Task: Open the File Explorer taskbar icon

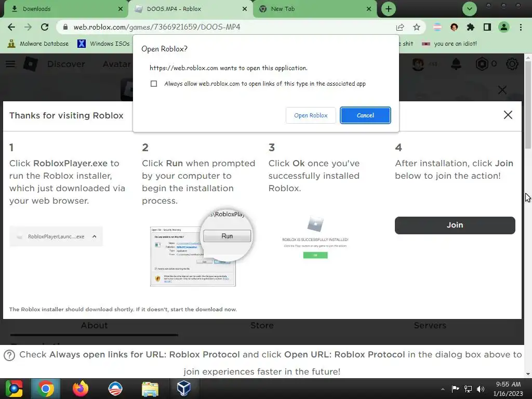Action: tap(150, 389)
